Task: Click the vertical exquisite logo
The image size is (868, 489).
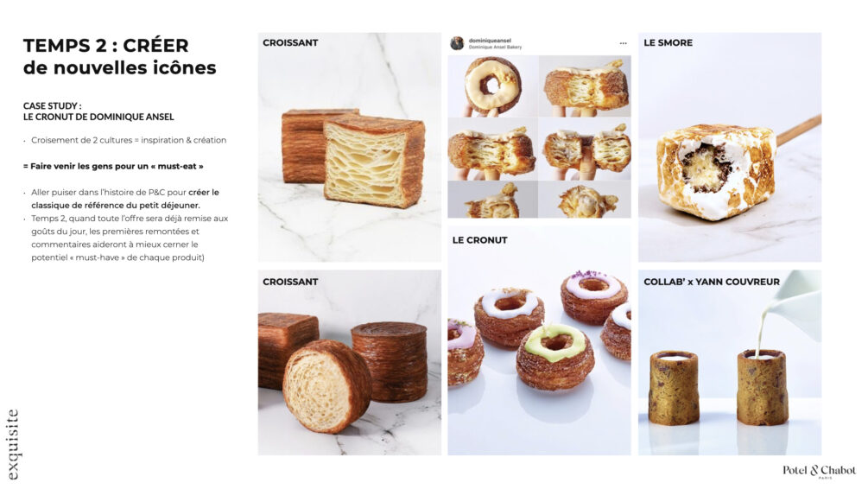Action: pyautogui.click(x=13, y=444)
